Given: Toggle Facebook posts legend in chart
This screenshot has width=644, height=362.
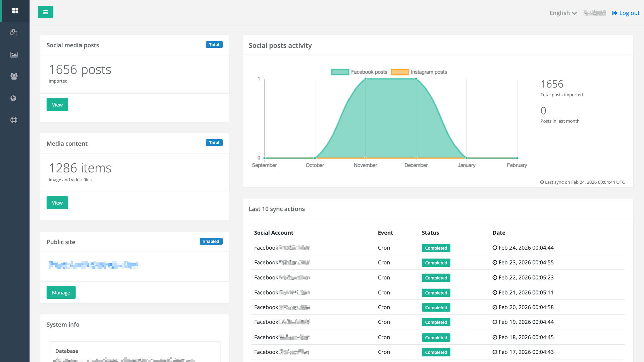Looking at the screenshot, I should (359, 72).
